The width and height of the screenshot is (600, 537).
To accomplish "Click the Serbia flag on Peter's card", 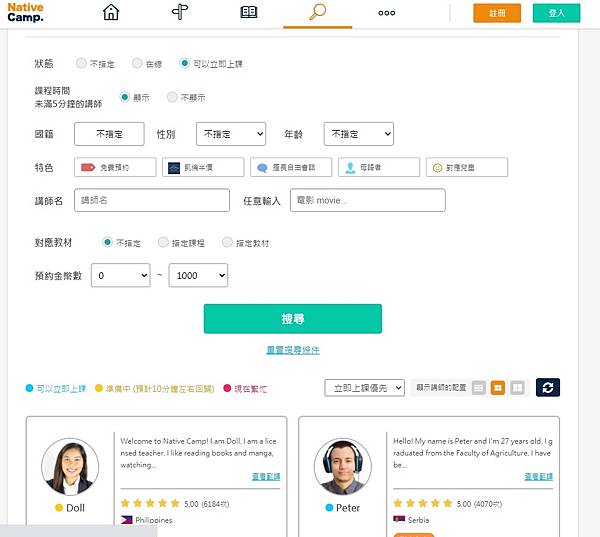I will [x=399, y=519].
